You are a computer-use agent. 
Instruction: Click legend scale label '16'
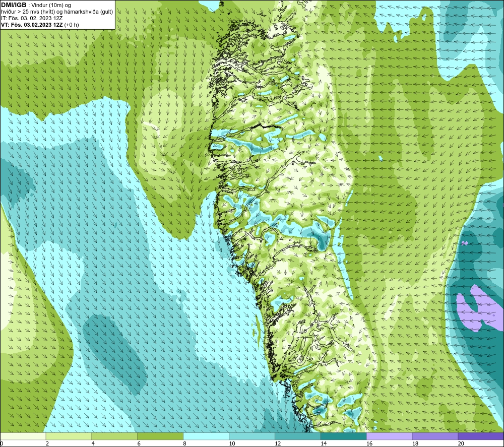369,443
